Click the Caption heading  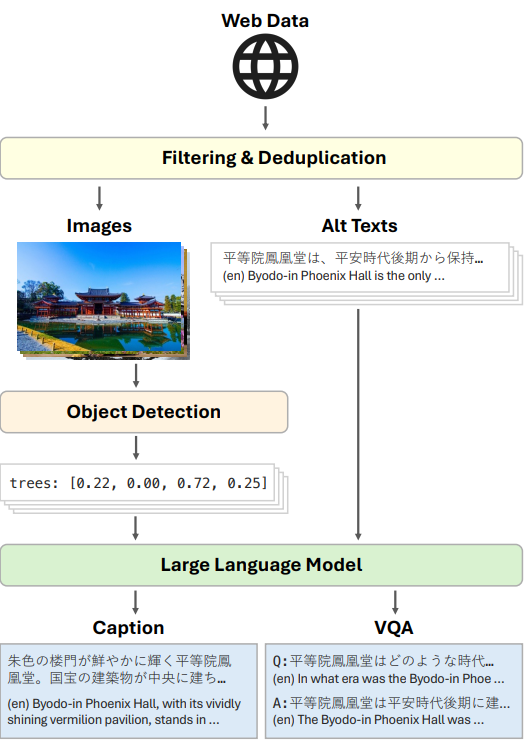(x=128, y=628)
